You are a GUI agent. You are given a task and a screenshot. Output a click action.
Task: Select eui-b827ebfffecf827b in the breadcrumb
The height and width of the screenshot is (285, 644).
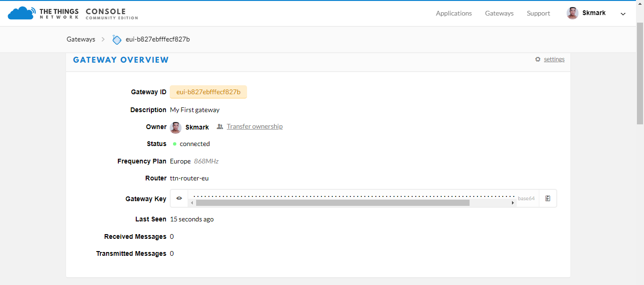click(x=157, y=39)
